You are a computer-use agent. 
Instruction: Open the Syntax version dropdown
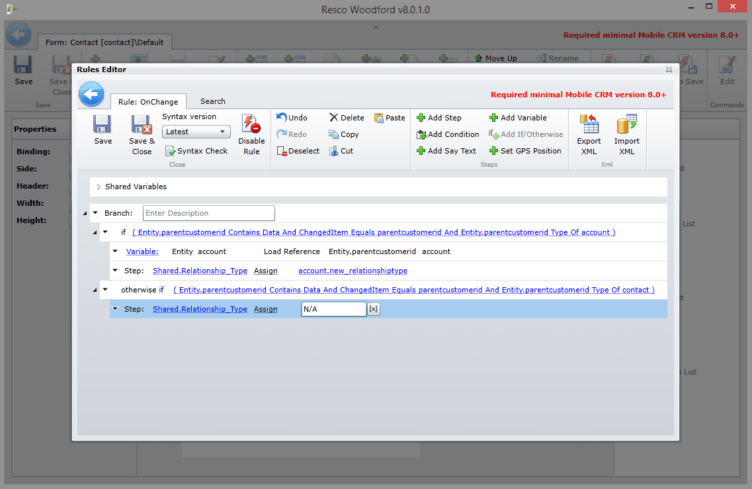tap(196, 131)
